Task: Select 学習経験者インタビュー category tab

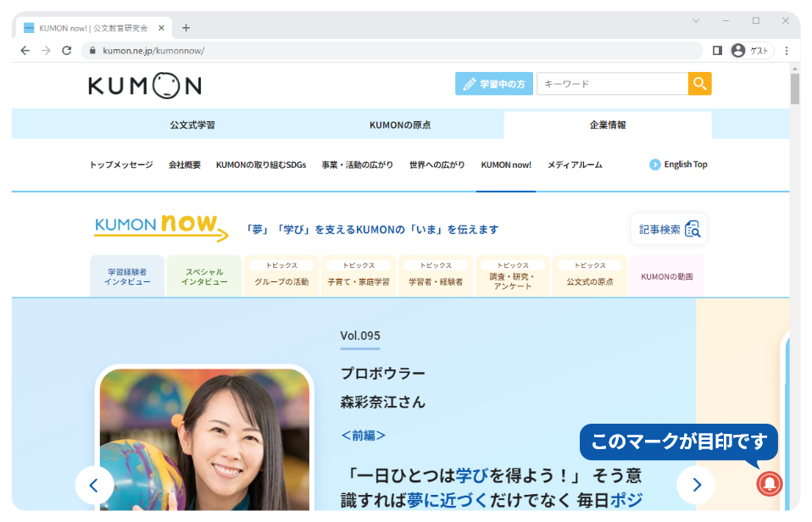Action: 127,276
